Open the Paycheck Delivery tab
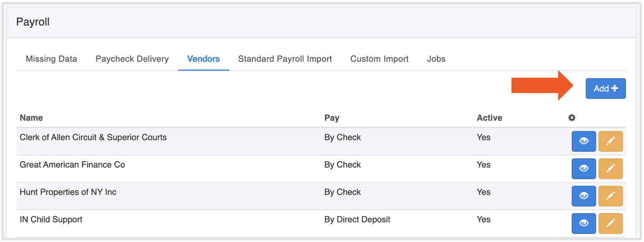Image resolution: width=644 pixels, height=242 pixels. (132, 59)
